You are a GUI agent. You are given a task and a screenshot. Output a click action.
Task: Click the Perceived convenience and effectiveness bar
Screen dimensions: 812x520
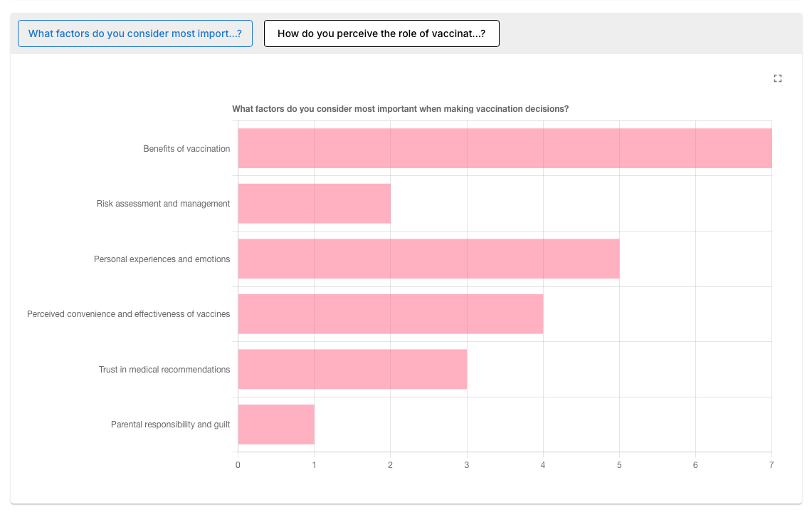tap(391, 314)
